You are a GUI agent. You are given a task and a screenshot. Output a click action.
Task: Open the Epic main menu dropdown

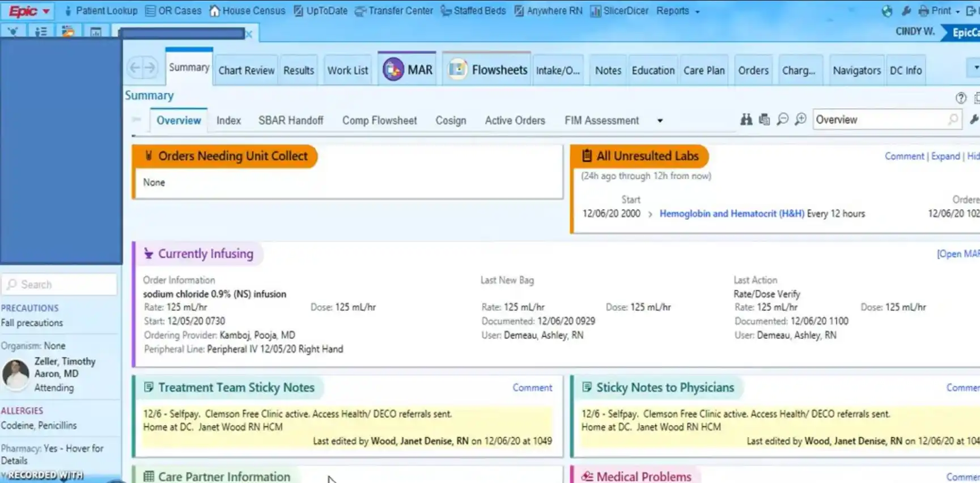click(29, 11)
